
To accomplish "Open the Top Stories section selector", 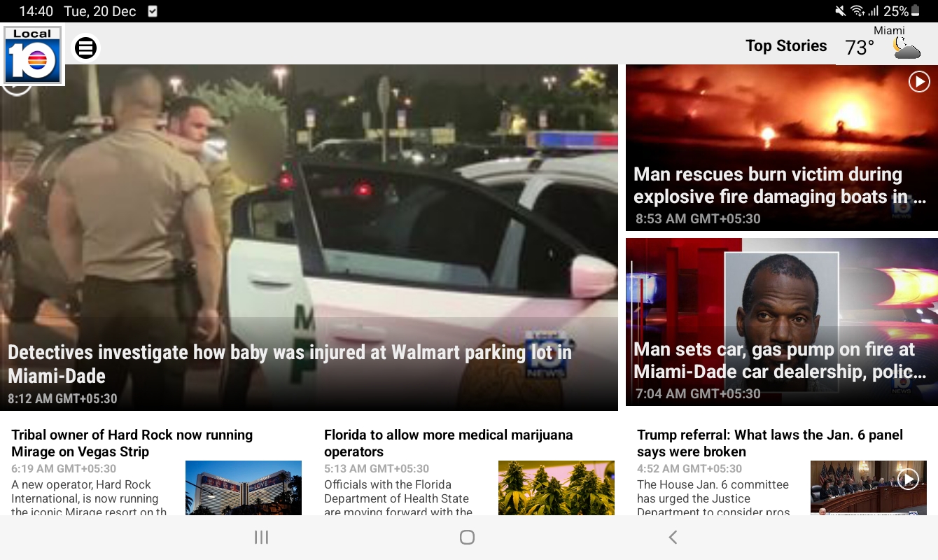I will pos(786,45).
